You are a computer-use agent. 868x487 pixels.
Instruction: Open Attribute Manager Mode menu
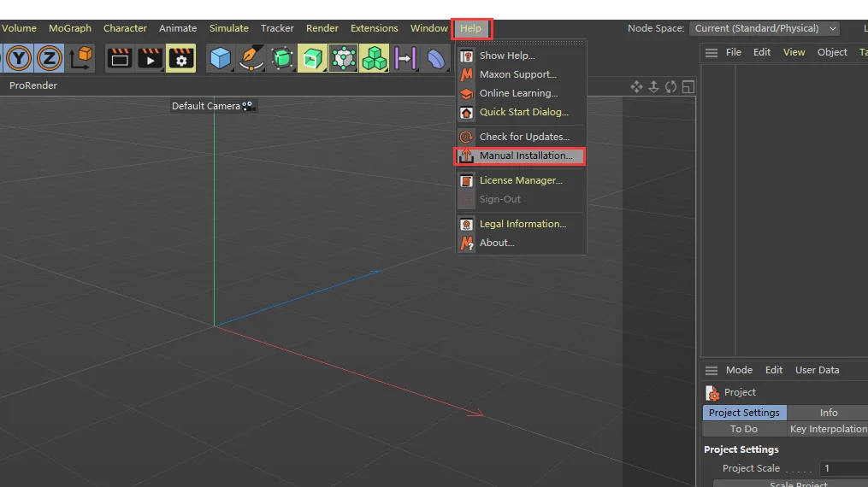click(x=739, y=370)
